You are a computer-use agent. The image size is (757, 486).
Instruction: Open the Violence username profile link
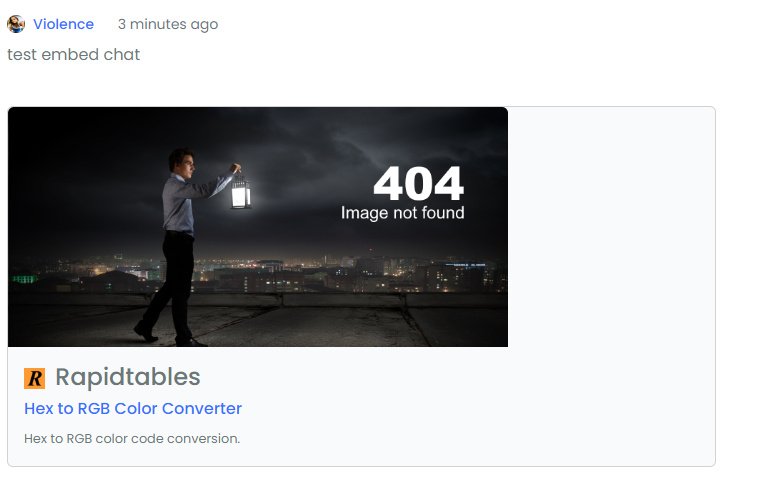[63, 24]
